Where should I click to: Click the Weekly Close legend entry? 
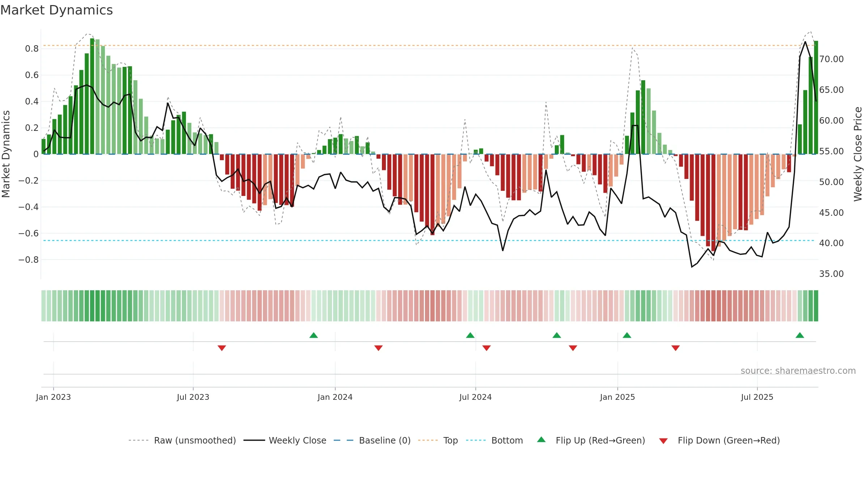tap(285, 440)
